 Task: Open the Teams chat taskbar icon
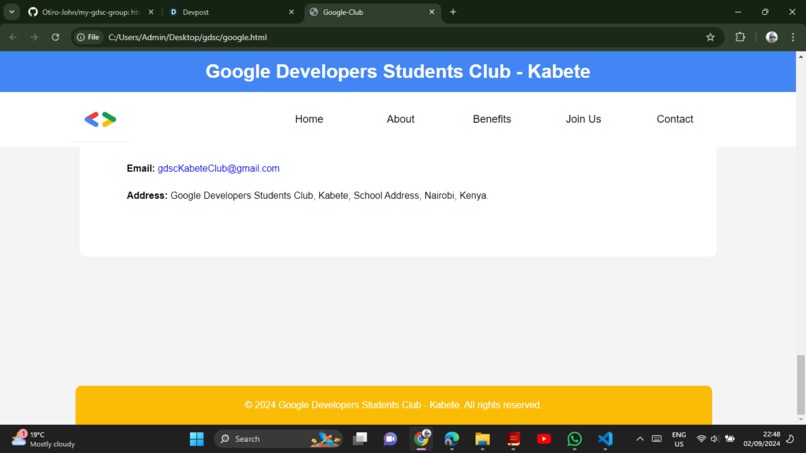coord(390,439)
